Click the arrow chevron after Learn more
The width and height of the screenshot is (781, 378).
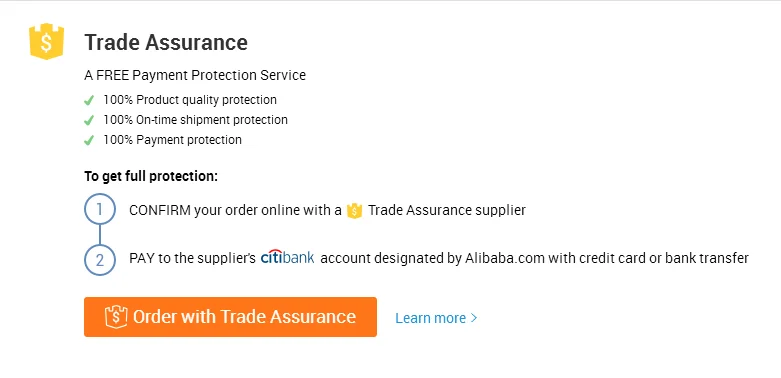click(474, 318)
